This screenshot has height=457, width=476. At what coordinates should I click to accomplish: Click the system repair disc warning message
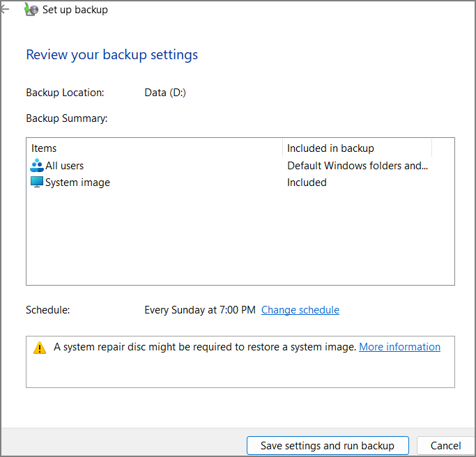[x=205, y=347]
